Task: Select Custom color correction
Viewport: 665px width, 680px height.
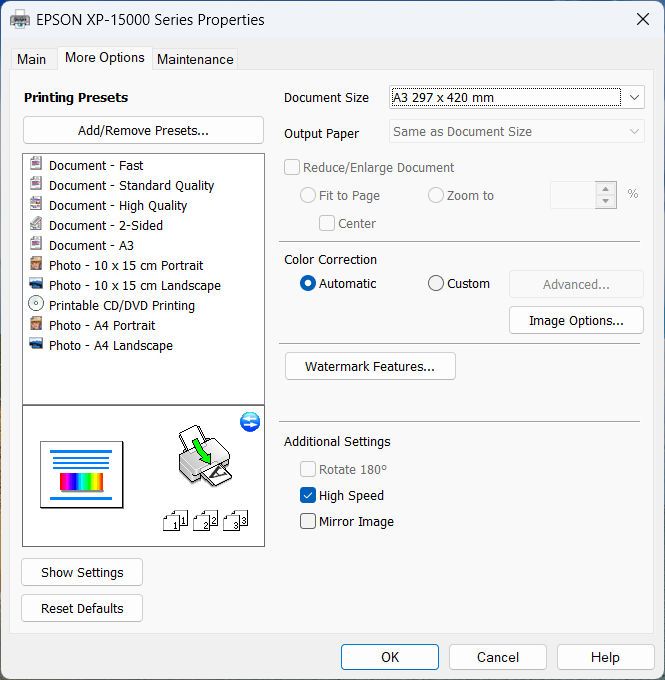Action: (436, 283)
